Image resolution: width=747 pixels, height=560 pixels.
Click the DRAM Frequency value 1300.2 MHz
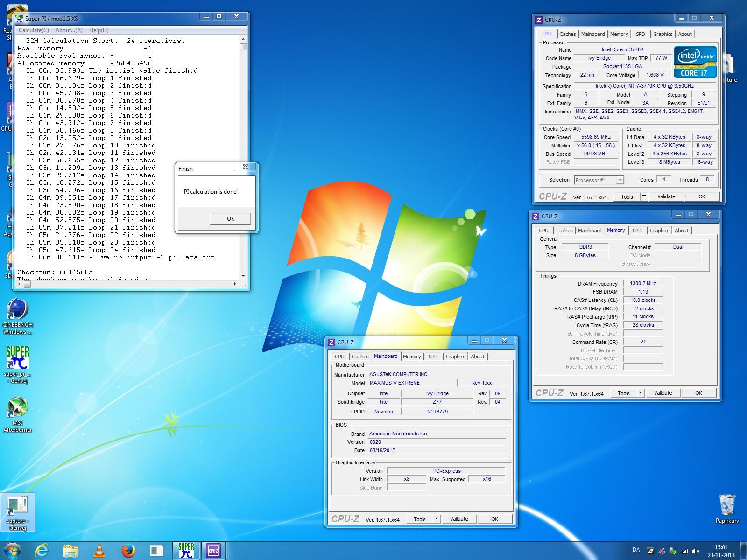(x=643, y=284)
